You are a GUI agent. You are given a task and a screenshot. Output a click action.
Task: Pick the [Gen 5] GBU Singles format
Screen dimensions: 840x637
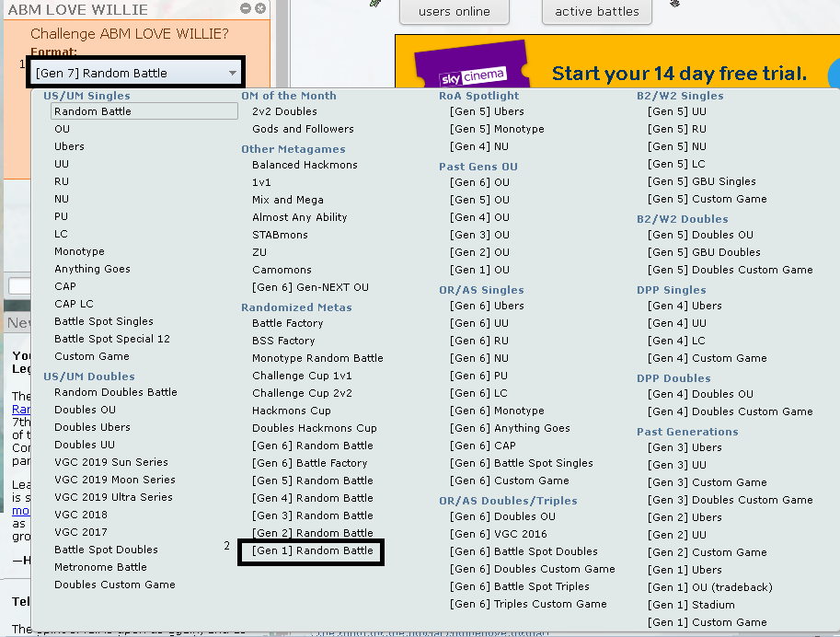pos(702,181)
